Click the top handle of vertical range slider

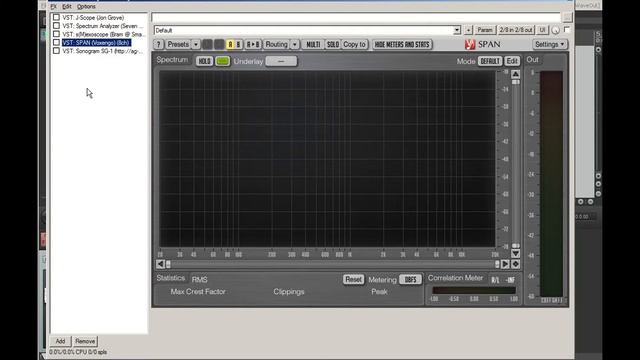(516, 82)
